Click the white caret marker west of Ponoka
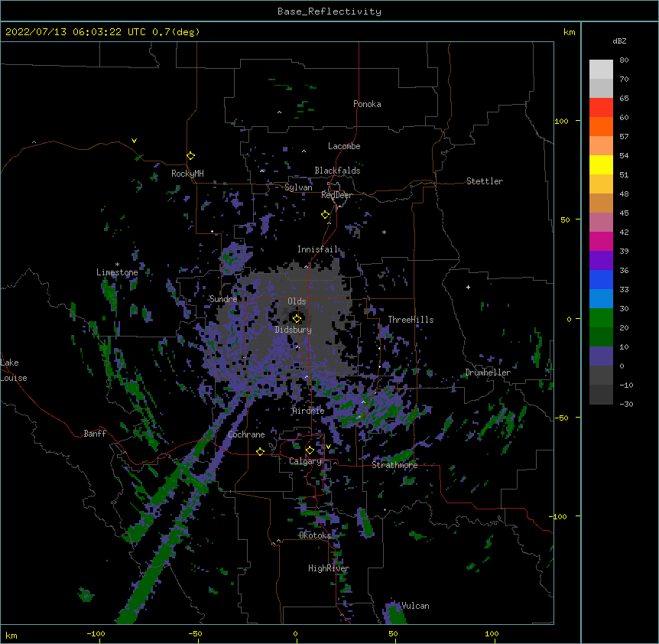659x644 pixels. tap(280, 112)
